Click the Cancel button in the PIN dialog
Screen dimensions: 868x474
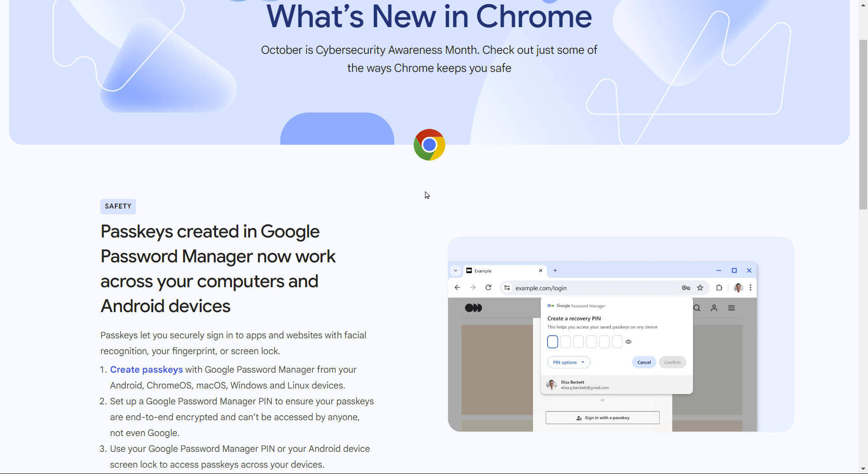pyautogui.click(x=644, y=362)
